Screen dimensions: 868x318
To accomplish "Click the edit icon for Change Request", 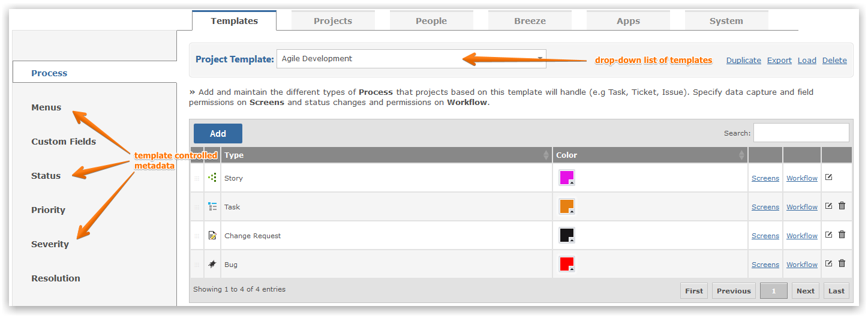I will [828, 235].
